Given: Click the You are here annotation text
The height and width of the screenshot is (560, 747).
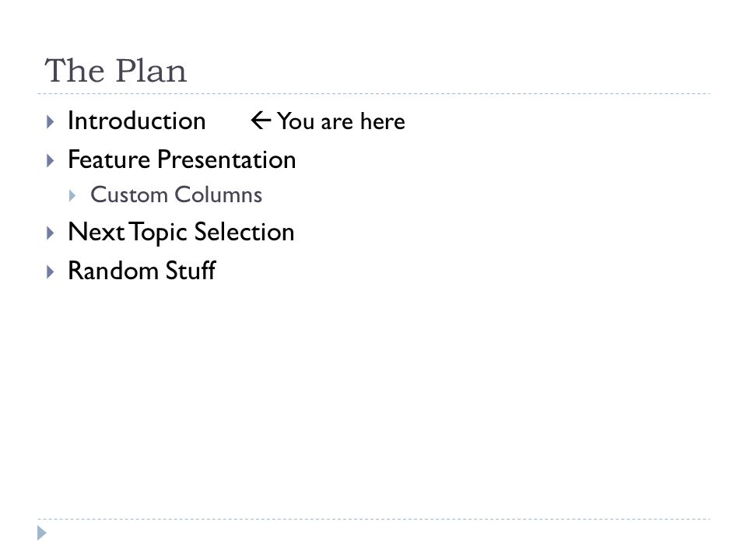Looking at the screenshot, I should (341, 121).
